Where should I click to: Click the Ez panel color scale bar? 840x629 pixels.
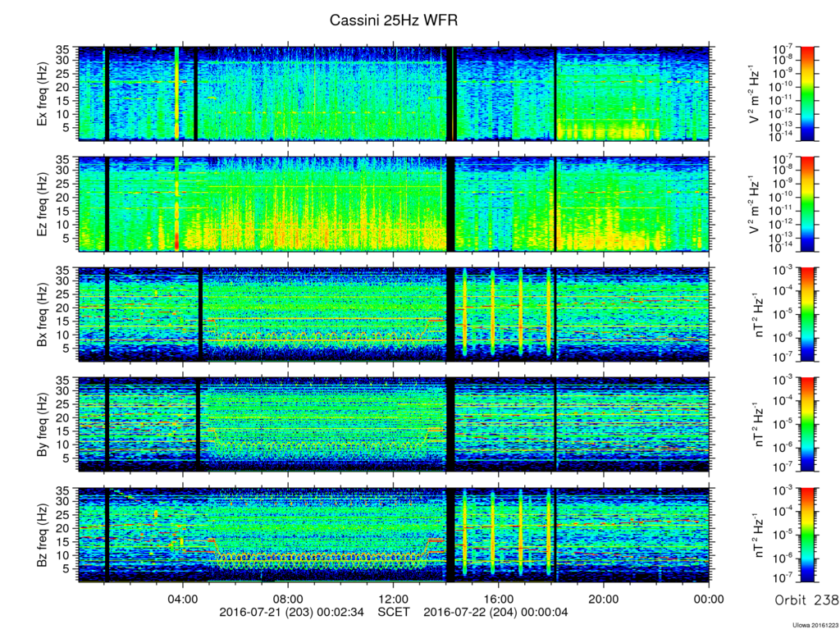pyautogui.click(x=807, y=204)
